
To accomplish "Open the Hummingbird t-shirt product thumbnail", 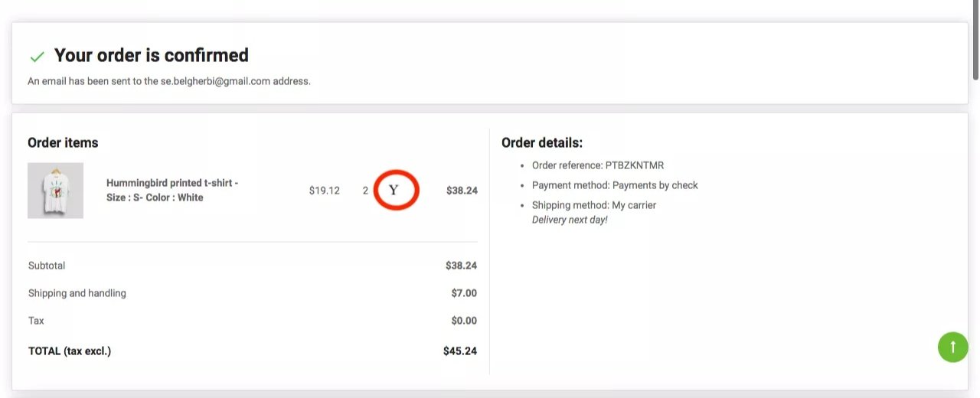I will coord(55,191).
